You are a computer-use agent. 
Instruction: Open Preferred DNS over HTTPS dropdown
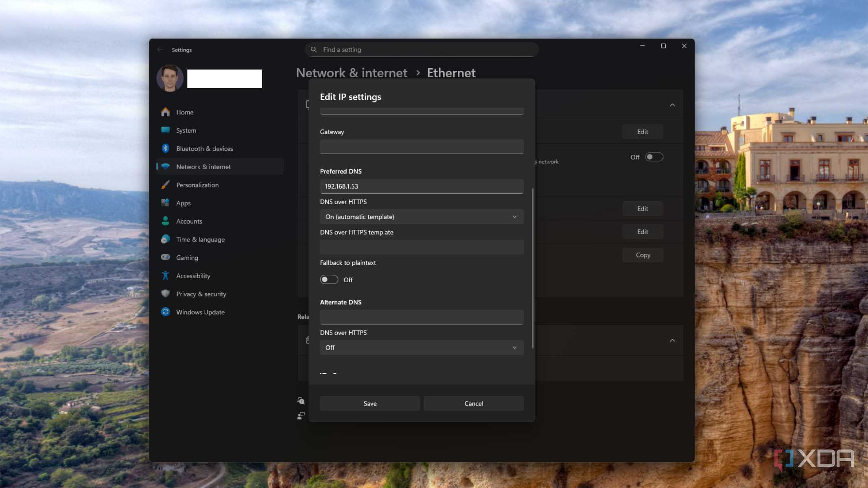click(x=422, y=217)
